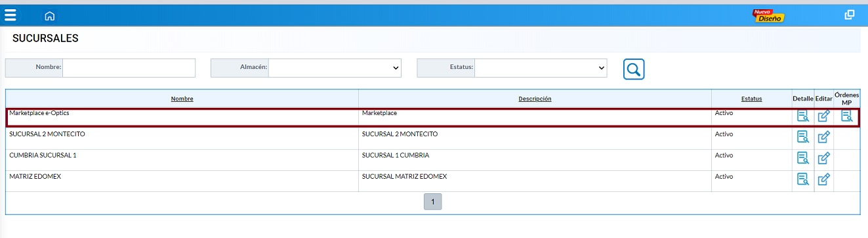The height and width of the screenshot is (238, 868).
Task: Select the MATRIZ EDOMEX name cell
Action: click(x=182, y=181)
